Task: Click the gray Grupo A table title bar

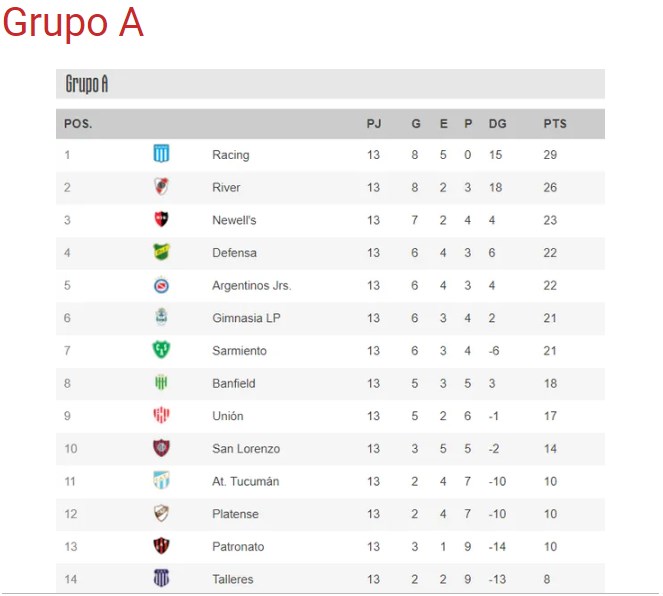Action: coord(330,84)
